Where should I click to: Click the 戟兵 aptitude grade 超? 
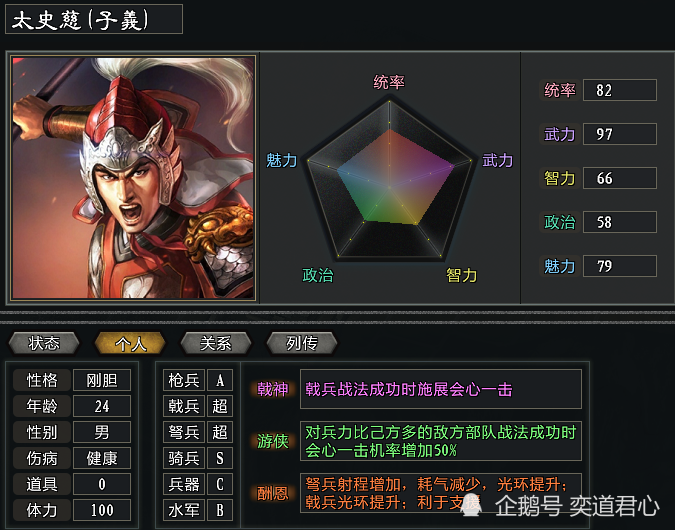(x=220, y=406)
